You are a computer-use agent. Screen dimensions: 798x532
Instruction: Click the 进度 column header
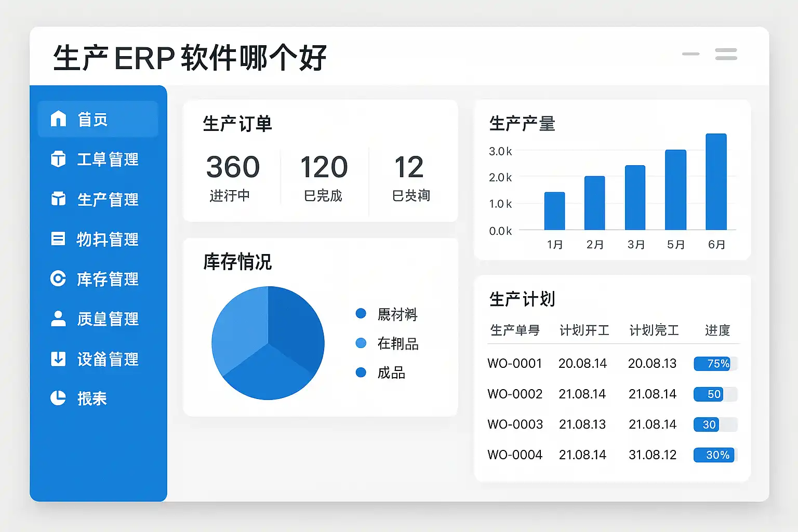[717, 330]
